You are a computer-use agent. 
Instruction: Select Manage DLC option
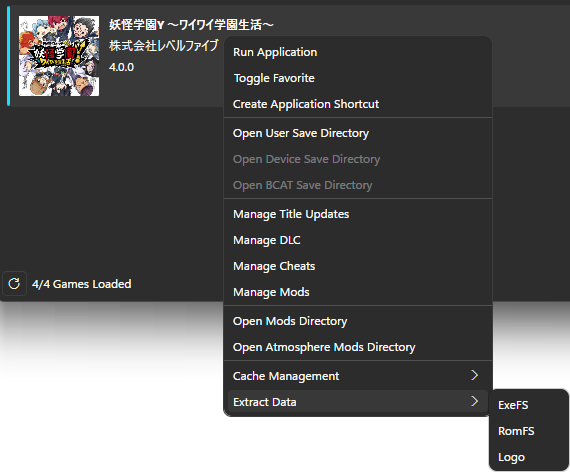[x=358, y=240]
